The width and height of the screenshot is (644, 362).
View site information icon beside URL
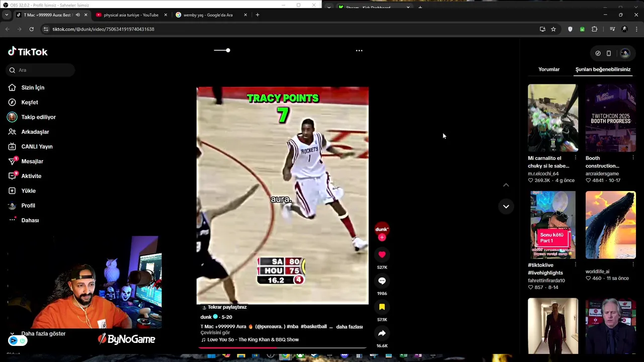point(46,29)
